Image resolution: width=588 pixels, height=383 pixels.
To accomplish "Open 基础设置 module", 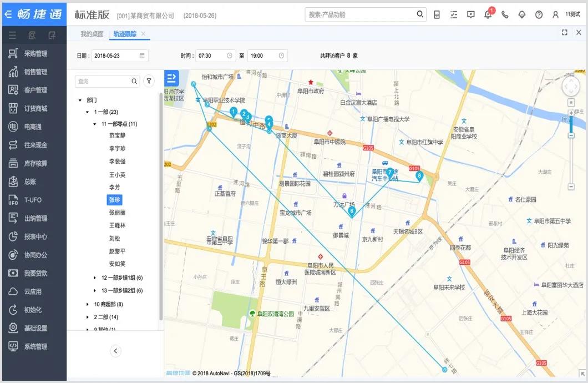I will coord(34,328).
